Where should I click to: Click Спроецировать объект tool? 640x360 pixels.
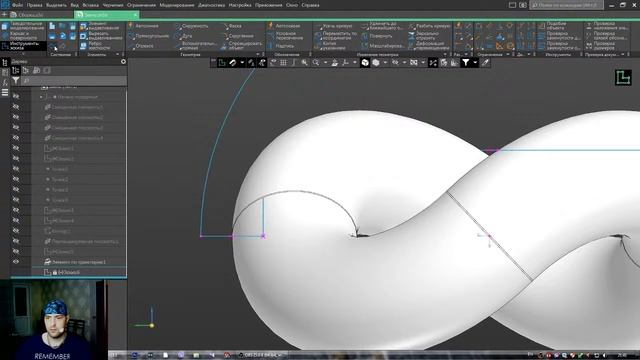(x=242, y=45)
